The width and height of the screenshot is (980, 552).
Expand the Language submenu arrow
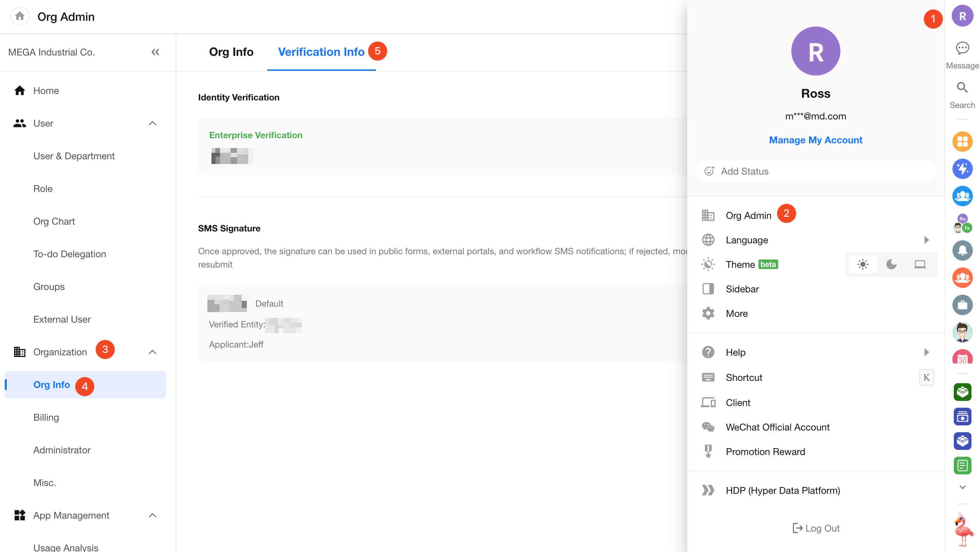[926, 240]
